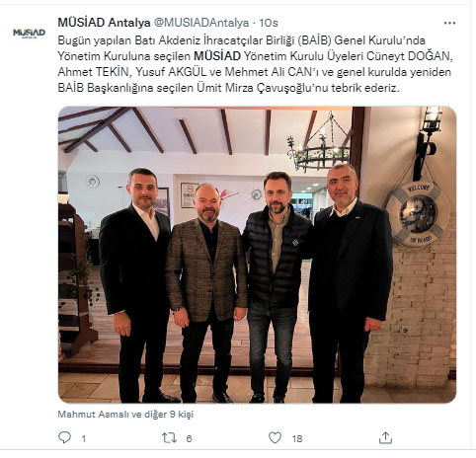The width and height of the screenshot is (476, 458).
Task: Click the @MUSIADAntalya handle
Action: tap(201, 23)
